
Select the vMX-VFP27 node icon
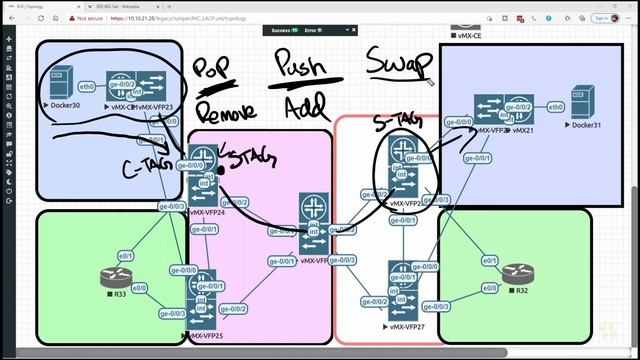tap(403, 291)
